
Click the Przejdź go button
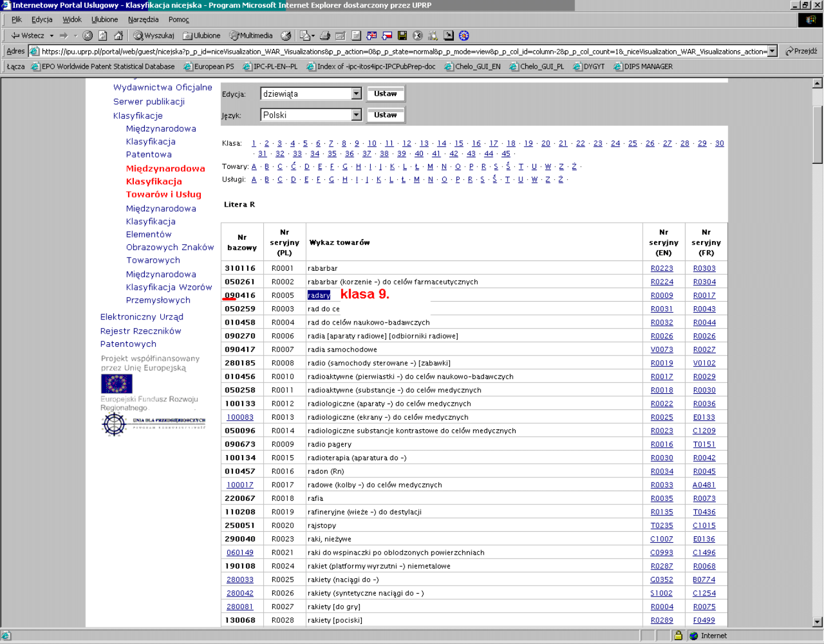(801, 52)
